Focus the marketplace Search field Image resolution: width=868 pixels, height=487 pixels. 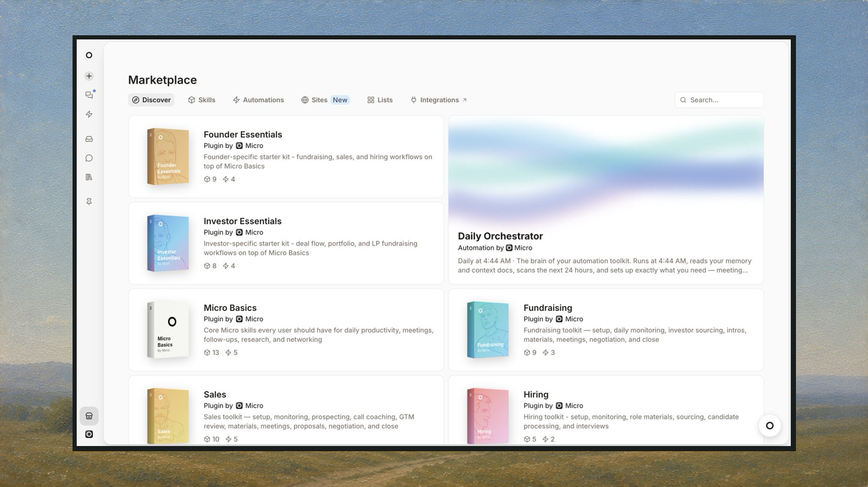click(719, 100)
